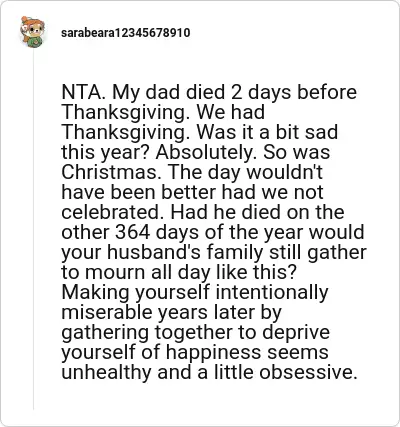This screenshot has width=400, height=427.
Task: Click the word "intentionally" in the comment
Action: pos(272,292)
